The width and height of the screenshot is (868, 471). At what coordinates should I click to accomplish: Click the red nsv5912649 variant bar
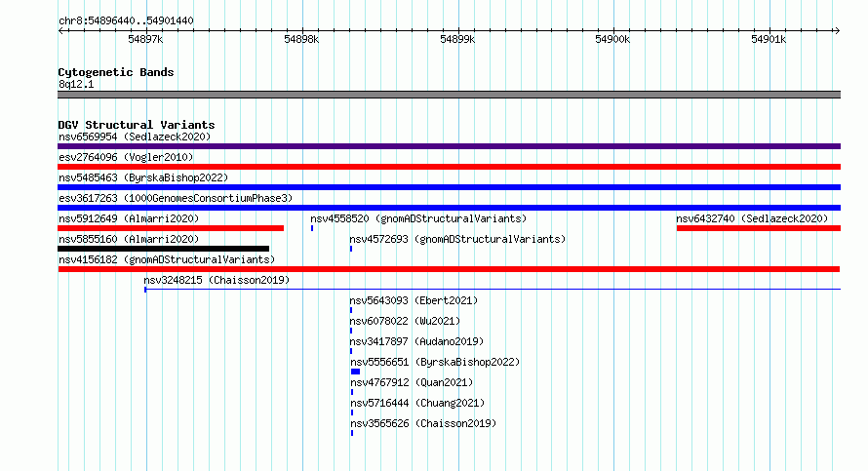coord(171,228)
